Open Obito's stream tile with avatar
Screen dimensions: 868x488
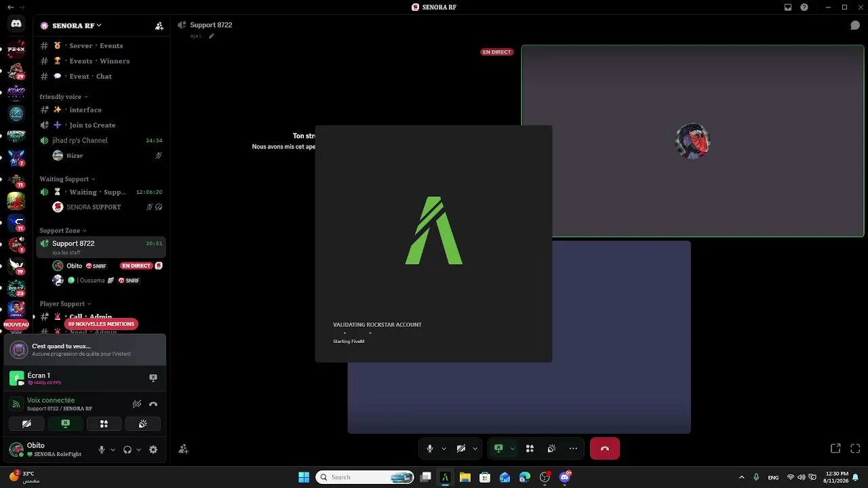click(692, 141)
